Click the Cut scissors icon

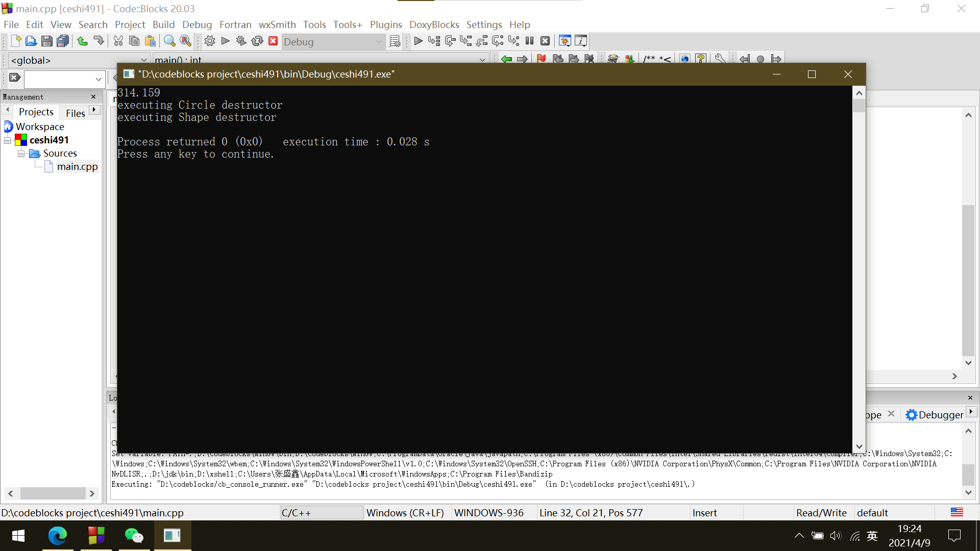(118, 41)
